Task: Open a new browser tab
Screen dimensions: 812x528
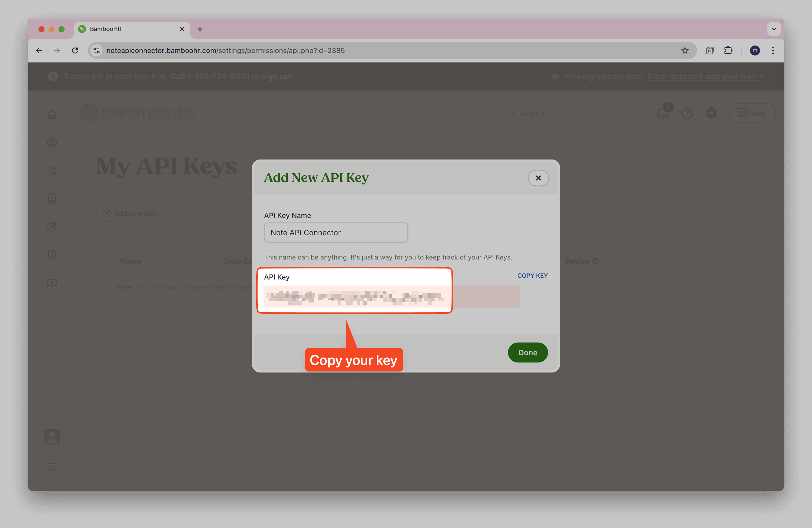Action: pos(200,29)
